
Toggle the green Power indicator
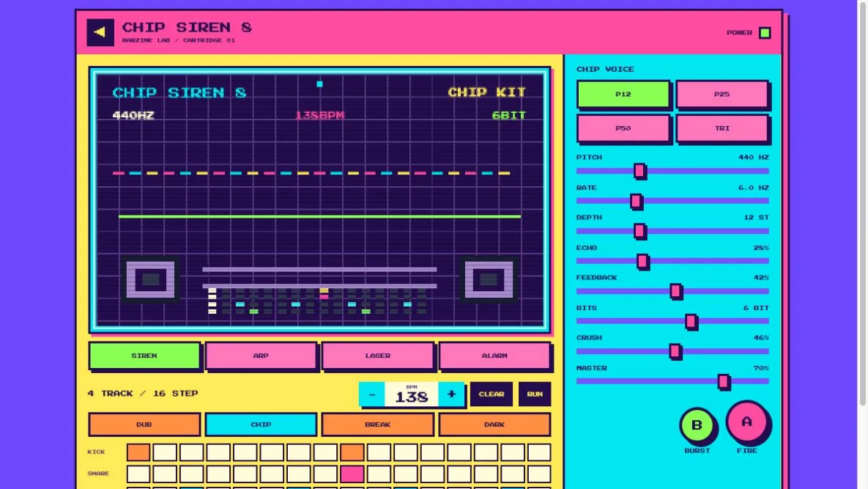pos(765,33)
